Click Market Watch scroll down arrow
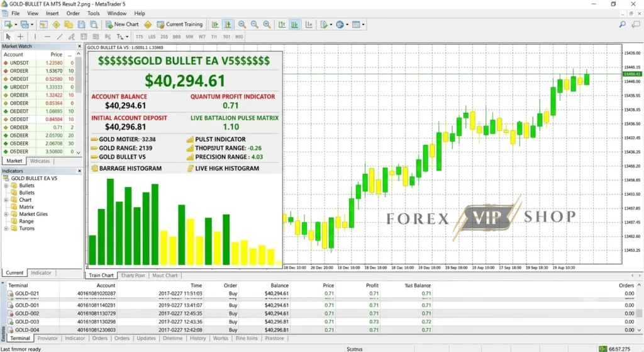This screenshot has width=644, height=352. (x=79, y=152)
